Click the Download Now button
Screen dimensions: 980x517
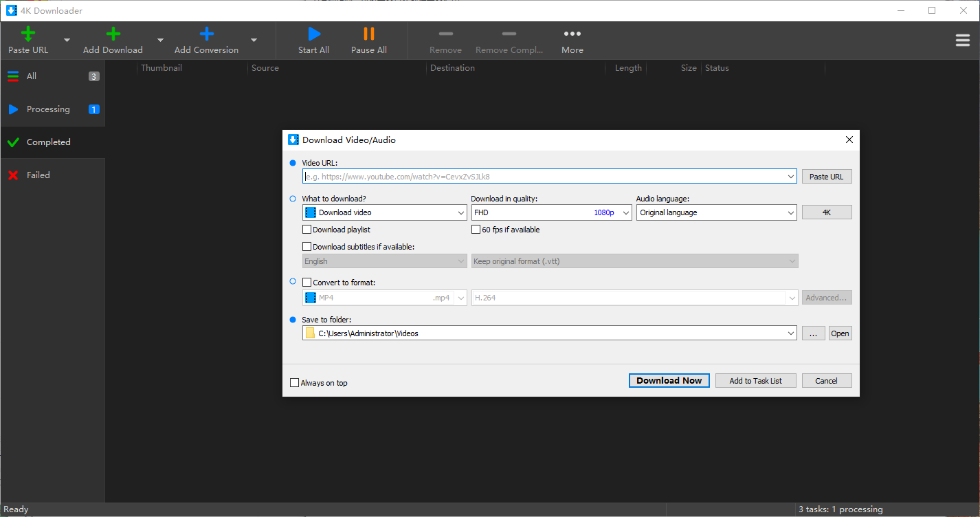pyautogui.click(x=669, y=381)
